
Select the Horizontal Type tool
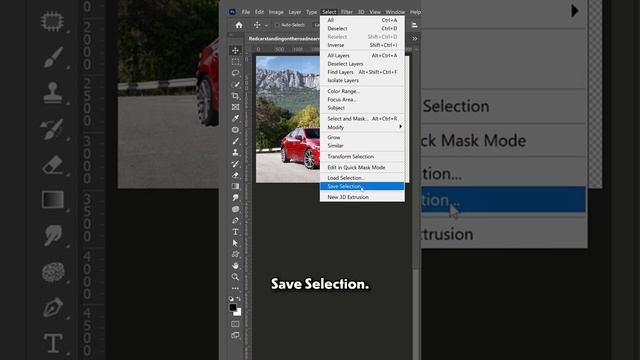236,232
